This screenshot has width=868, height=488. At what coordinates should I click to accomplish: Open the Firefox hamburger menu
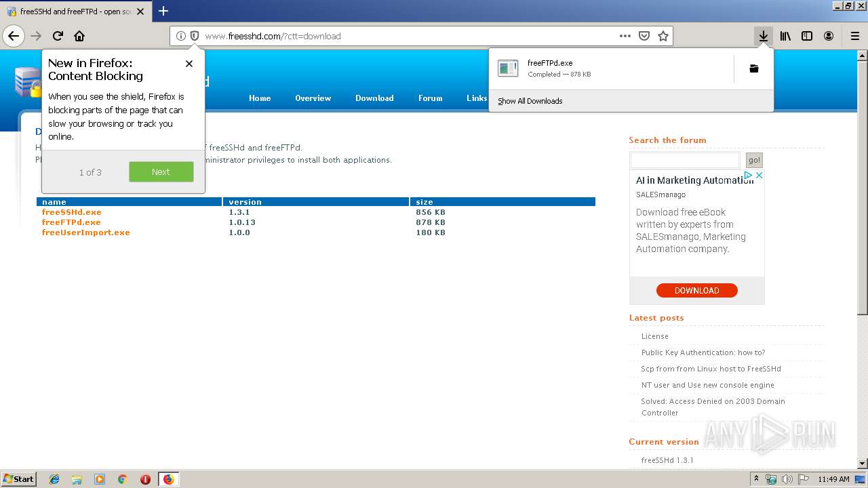(854, 36)
